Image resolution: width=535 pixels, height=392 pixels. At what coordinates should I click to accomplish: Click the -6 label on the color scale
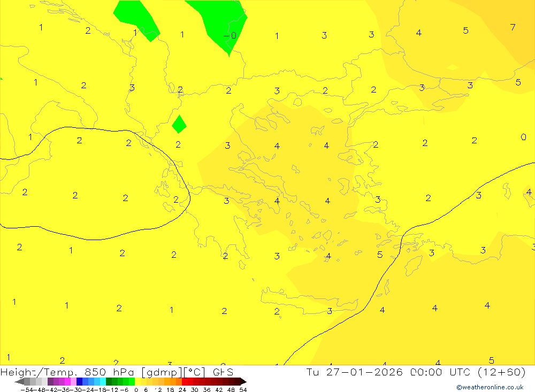pos(125,390)
